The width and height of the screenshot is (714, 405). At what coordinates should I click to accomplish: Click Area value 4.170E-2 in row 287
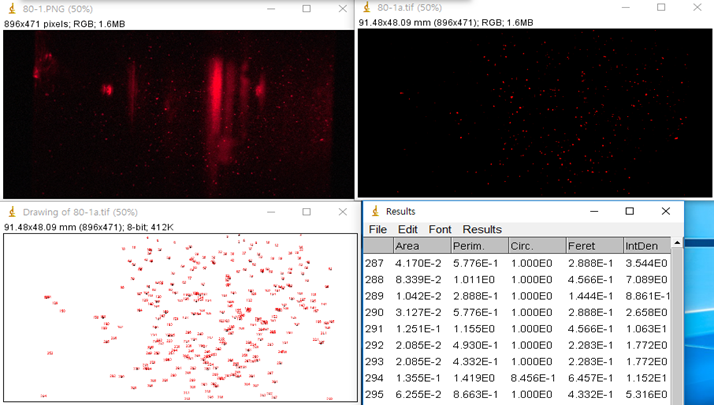tap(418, 263)
